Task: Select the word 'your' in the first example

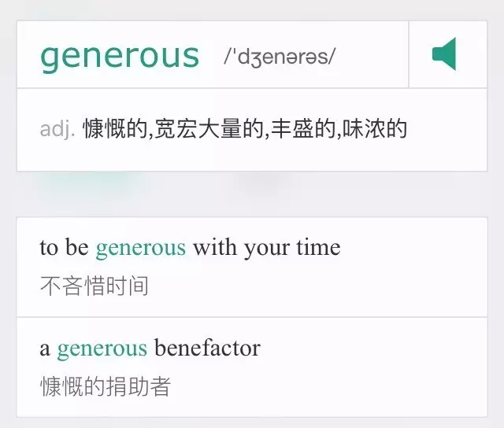Action: pyautogui.click(x=266, y=249)
